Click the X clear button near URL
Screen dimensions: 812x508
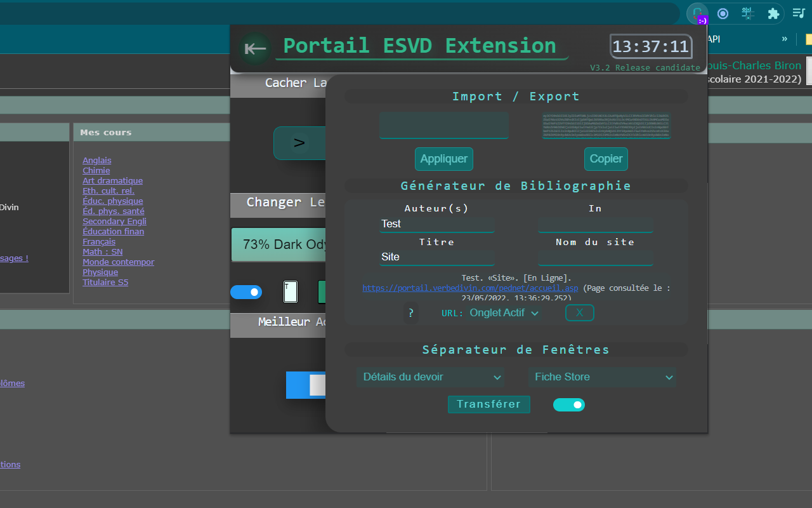[580, 312]
